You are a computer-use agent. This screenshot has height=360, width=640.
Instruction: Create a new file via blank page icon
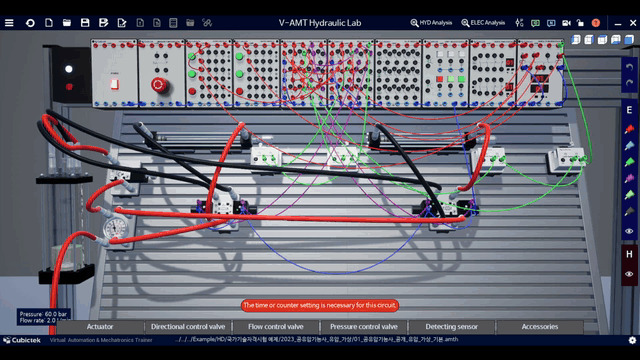(x=49, y=23)
